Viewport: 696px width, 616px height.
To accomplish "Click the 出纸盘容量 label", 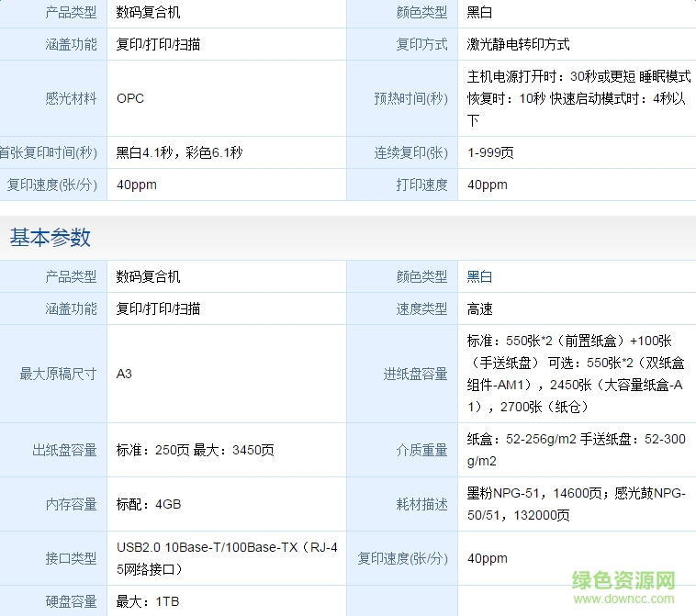I will click(64, 450).
